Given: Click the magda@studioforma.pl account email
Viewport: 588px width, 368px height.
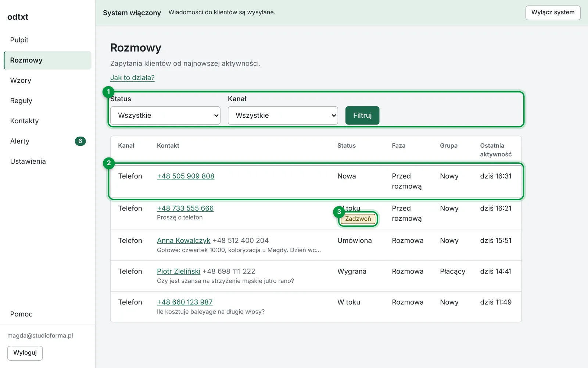Looking at the screenshot, I should (x=40, y=336).
